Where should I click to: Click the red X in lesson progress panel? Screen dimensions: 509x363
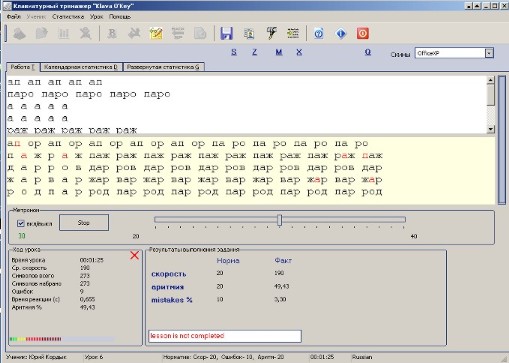click(x=135, y=255)
